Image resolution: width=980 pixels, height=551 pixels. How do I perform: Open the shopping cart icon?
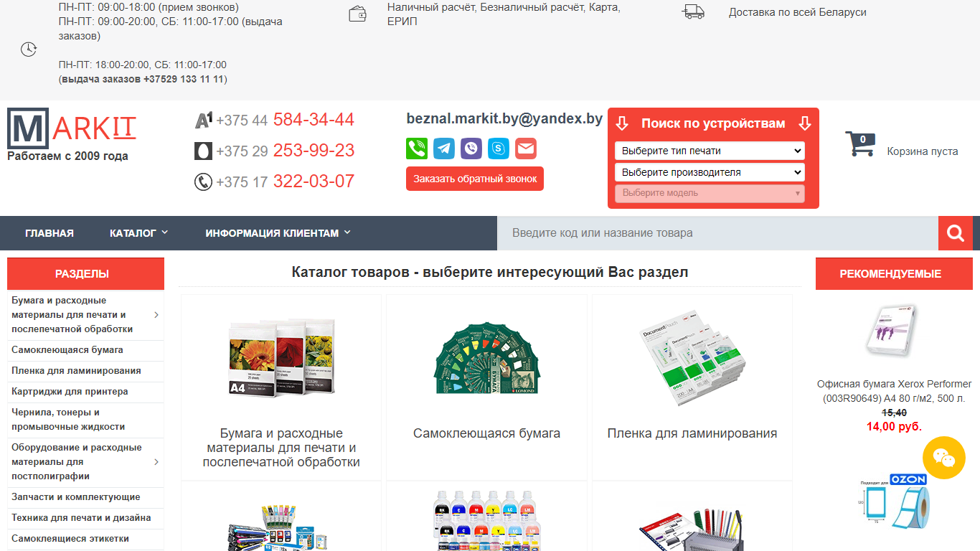click(x=859, y=143)
